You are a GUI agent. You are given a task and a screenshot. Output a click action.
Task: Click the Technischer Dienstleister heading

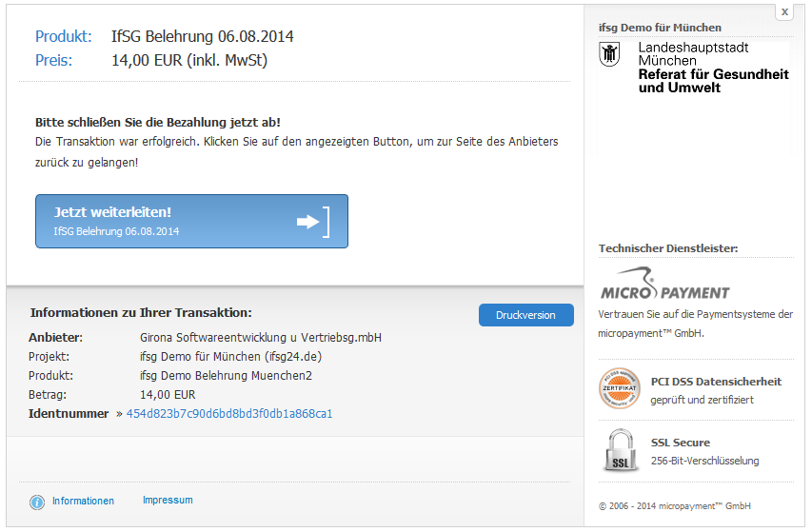(x=667, y=248)
